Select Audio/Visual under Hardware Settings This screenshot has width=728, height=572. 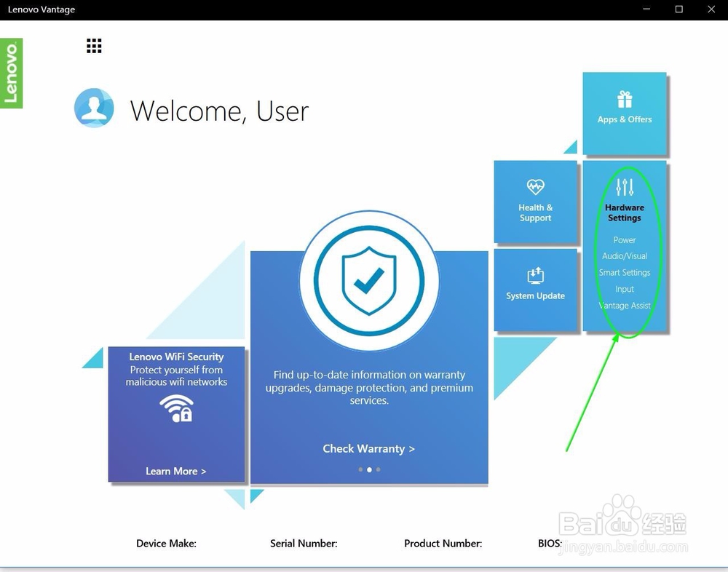pyautogui.click(x=625, y=256)
